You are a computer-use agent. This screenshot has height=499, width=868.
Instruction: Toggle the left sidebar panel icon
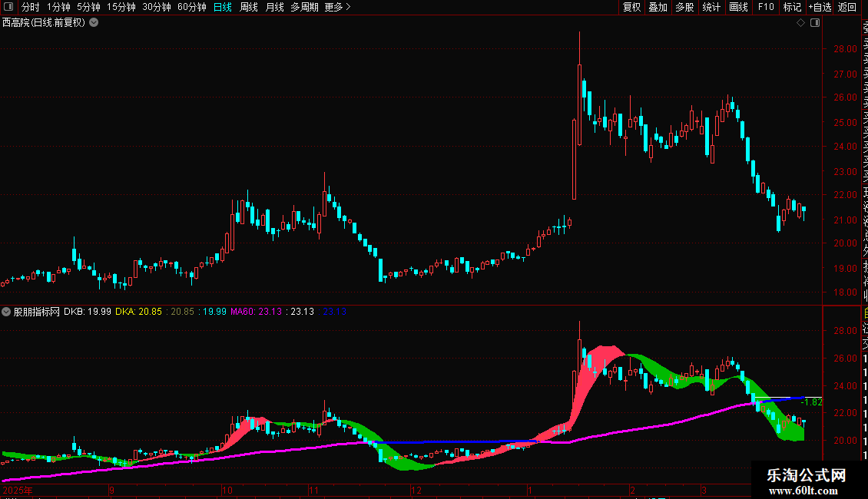pos(8,7)
